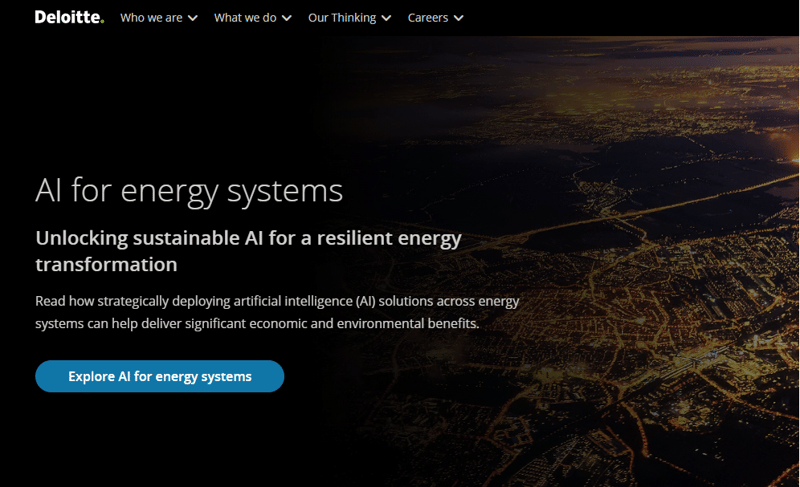800x487 pixels.
Task: Click the AI for energy systems headline
Action: 189,190
